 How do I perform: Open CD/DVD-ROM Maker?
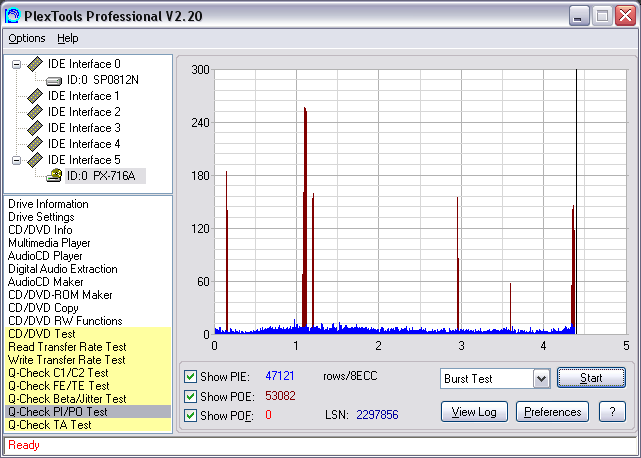[x=60, y=295]
